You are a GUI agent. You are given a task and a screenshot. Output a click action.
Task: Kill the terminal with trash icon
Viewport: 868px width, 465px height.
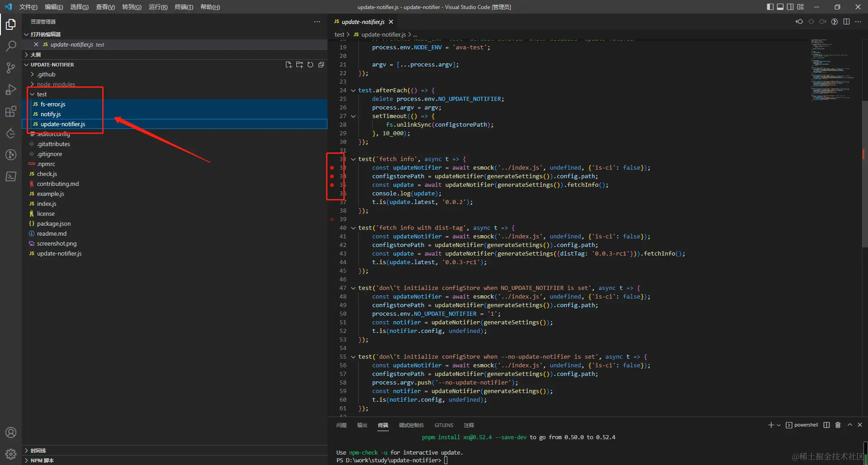838,425
